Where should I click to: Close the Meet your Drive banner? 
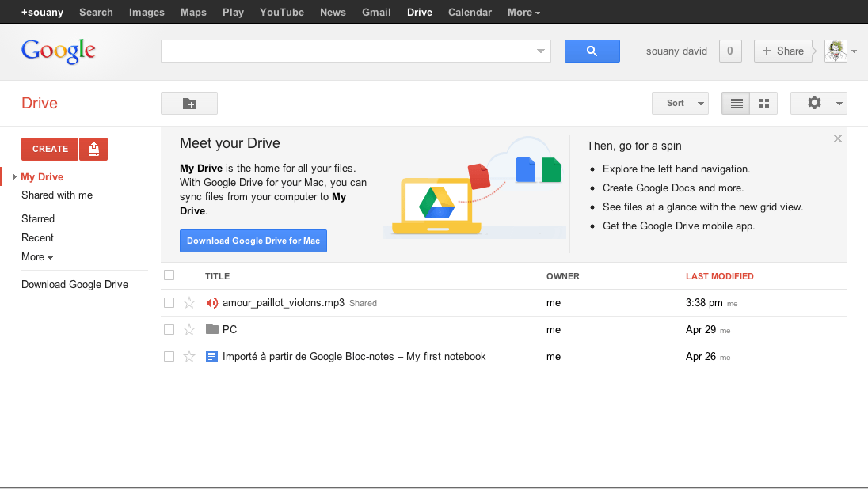(x=838, y=138)
